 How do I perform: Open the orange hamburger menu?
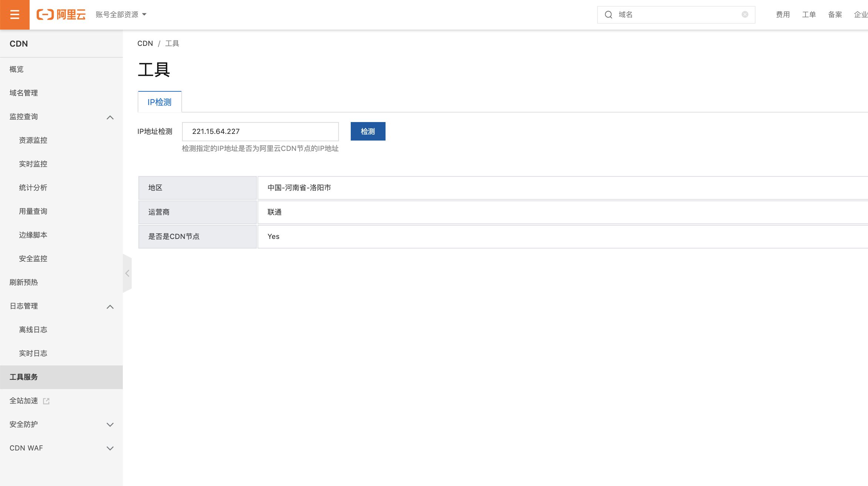(14, 14)
